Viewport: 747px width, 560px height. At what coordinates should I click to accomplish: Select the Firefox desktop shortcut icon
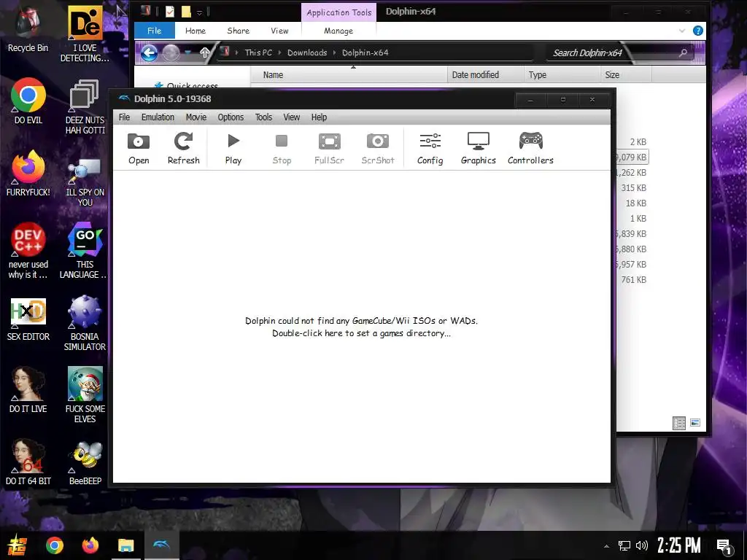click(x=28, y=174)
